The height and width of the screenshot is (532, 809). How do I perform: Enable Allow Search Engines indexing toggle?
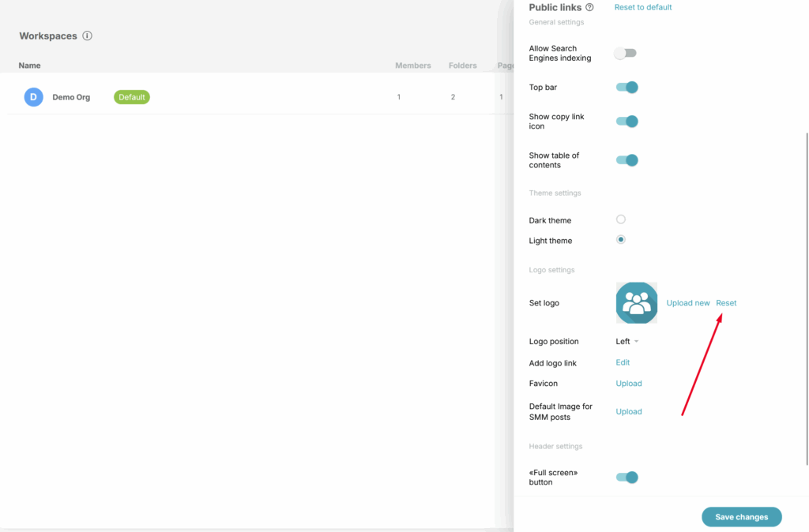[x=626, y=54]
